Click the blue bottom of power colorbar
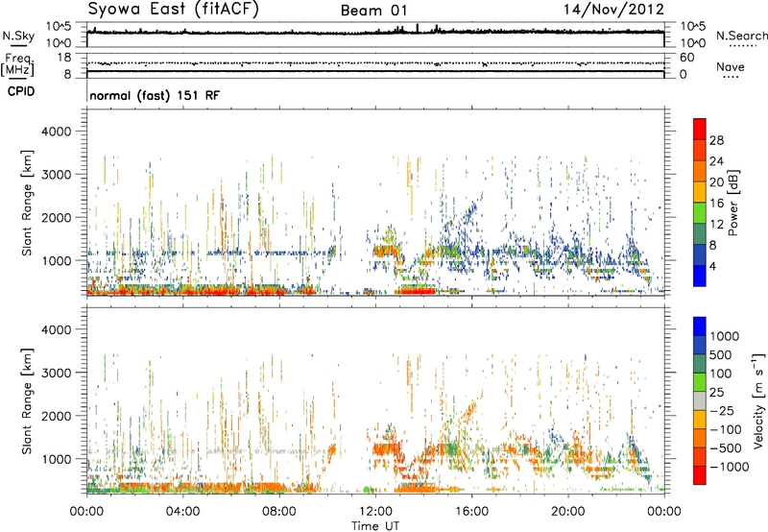768x532 pixels. point(700,276)
